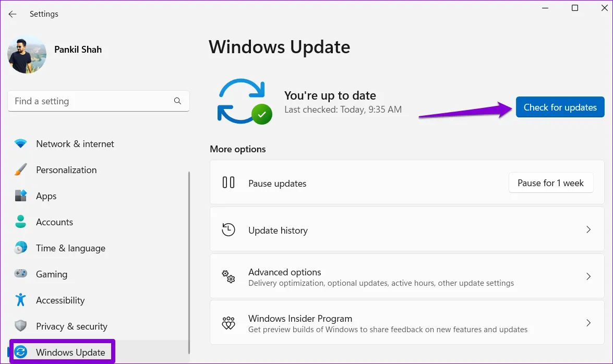613x364 pixels.
Task: Click Pankil Shah's profile picture
Action: point(27,54)
